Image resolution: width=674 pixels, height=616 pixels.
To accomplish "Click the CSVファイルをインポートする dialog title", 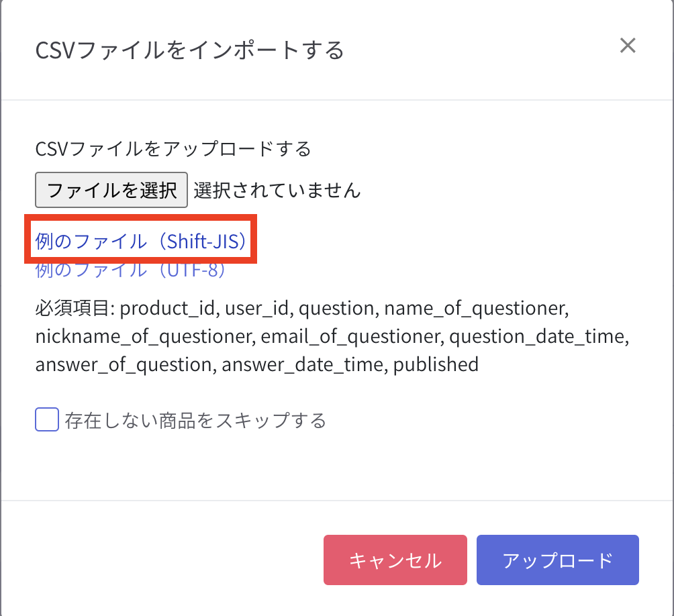I will coord(190,50).
